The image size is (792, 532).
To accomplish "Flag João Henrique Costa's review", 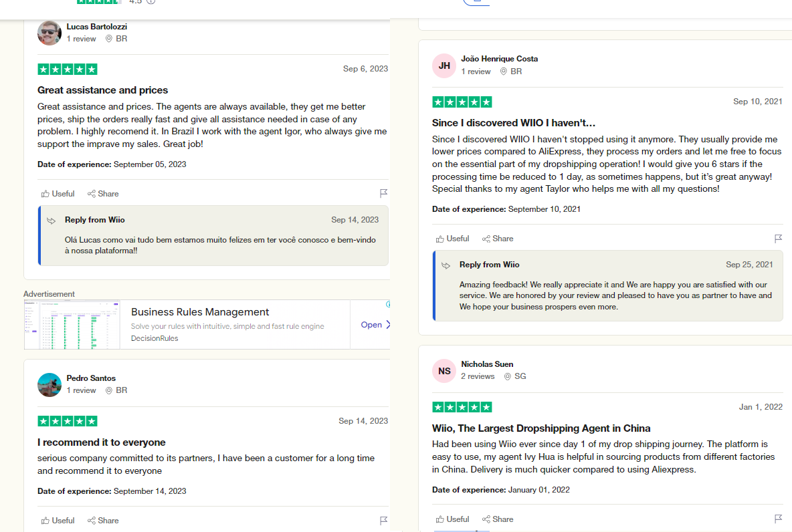I will click(778, 239).
